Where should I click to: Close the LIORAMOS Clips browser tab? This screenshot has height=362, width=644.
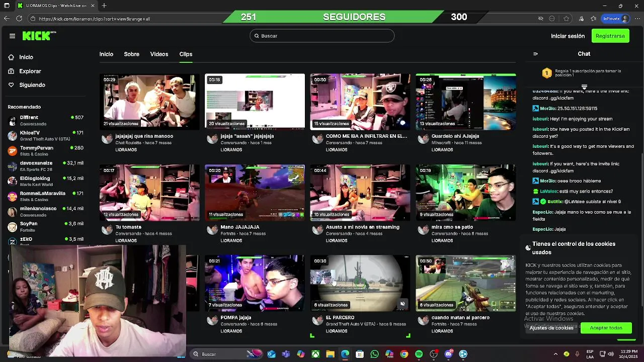pos(93,6)
